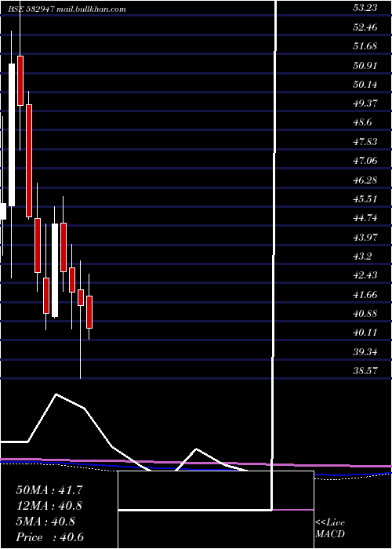
Task: Select the 52.46 price axis label
Action: (365, 27)
